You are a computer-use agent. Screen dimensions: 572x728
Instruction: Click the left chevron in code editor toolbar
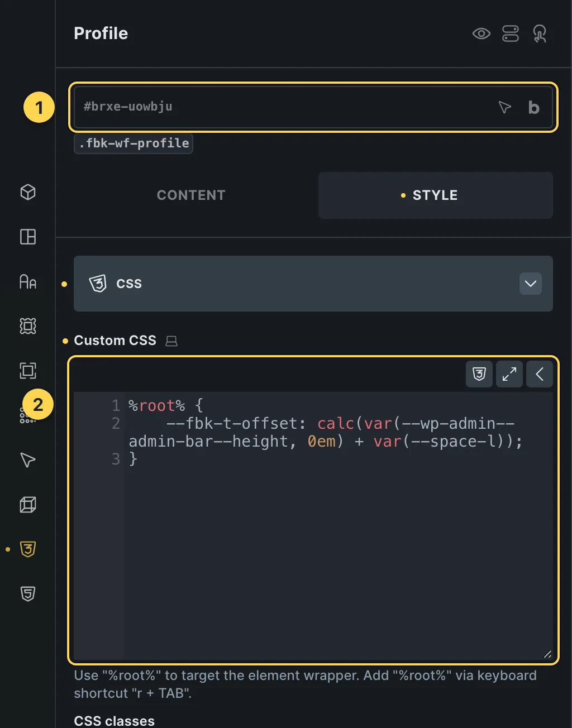pyautogui.click(x=540, y=374)
